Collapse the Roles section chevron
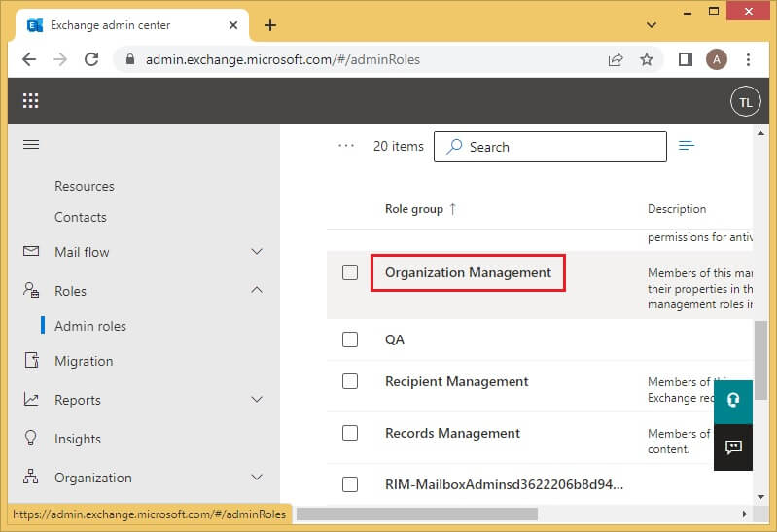Viewport: 777px width, 532px height. [x=257, y=290]
